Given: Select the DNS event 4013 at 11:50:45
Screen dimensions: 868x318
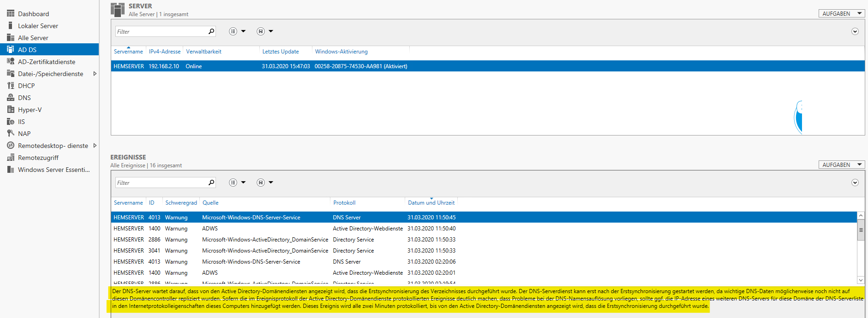Looking at the screenshot, I should [x=484, y=218].
